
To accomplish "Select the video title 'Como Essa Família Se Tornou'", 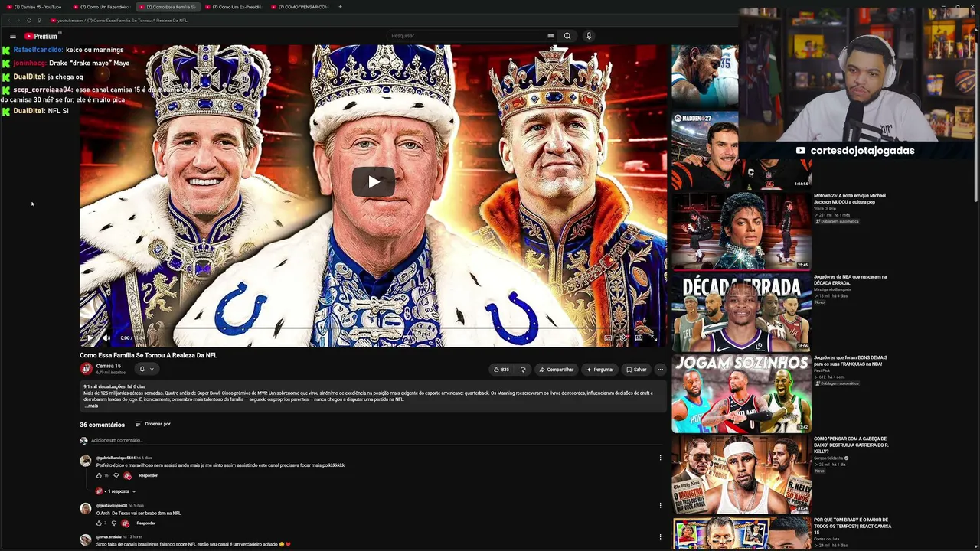I will pyautogui.click(x=149, y=355).
